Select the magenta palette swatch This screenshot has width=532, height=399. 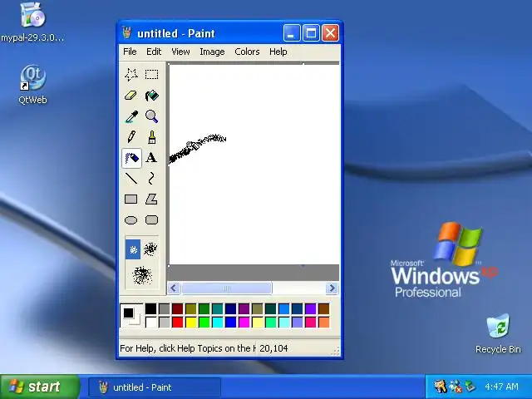coord(244,322)
